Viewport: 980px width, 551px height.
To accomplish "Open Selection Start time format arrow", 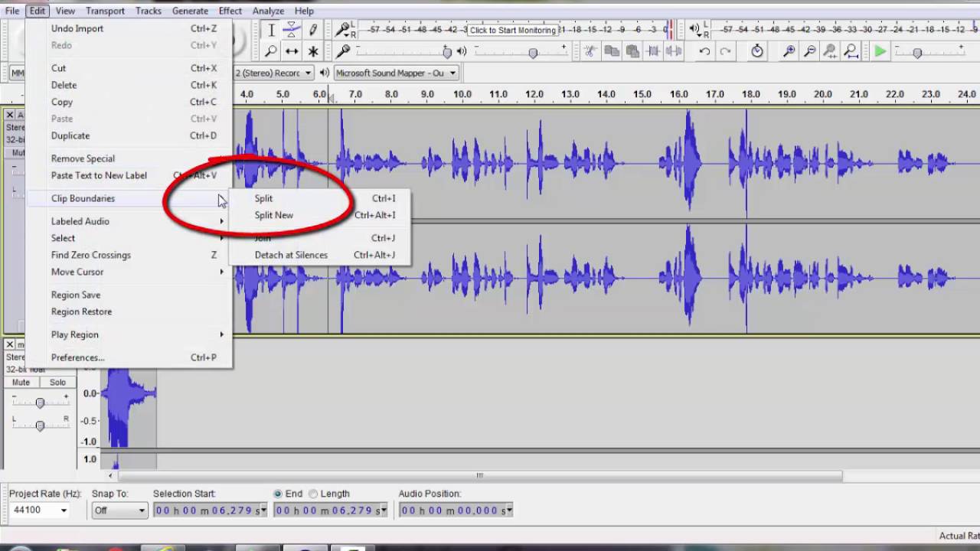I will pyautogui.click(x=263, y=510).
